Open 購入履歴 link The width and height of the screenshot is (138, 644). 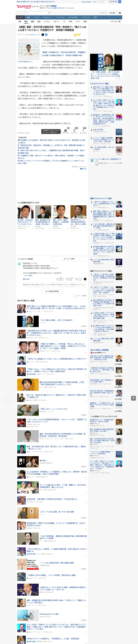(x=112, y=13)
